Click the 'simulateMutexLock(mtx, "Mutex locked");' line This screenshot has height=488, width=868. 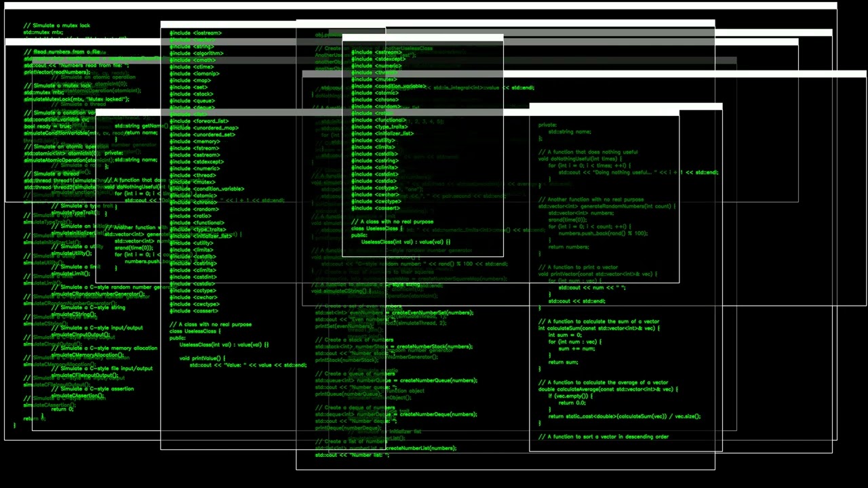[77, 99]
